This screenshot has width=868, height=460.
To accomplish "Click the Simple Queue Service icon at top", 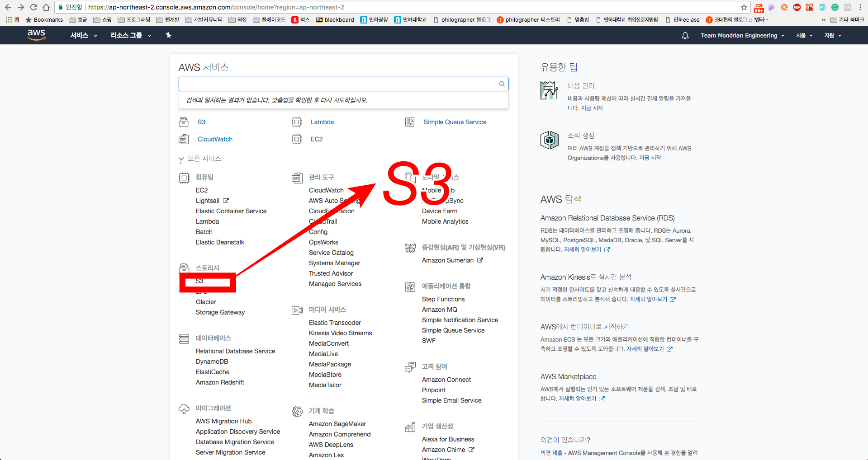I will (x=410, y=122).
